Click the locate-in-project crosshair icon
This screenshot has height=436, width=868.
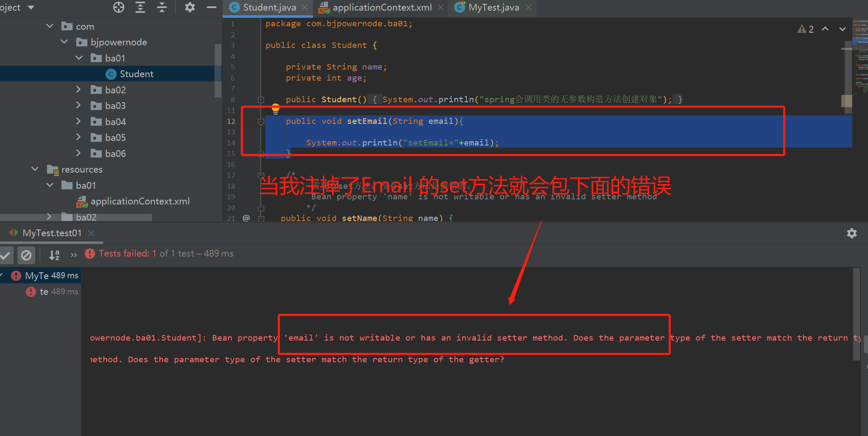click(119, 7)
